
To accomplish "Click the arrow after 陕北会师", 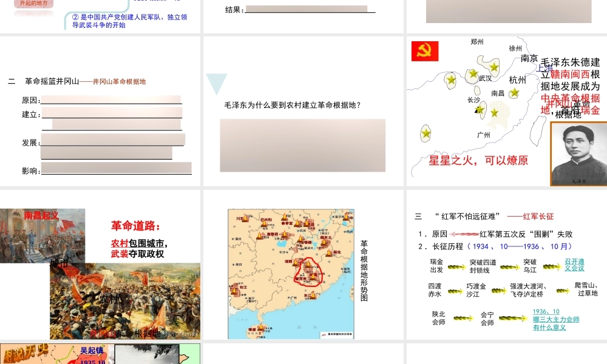I will [x=463, y=318].
